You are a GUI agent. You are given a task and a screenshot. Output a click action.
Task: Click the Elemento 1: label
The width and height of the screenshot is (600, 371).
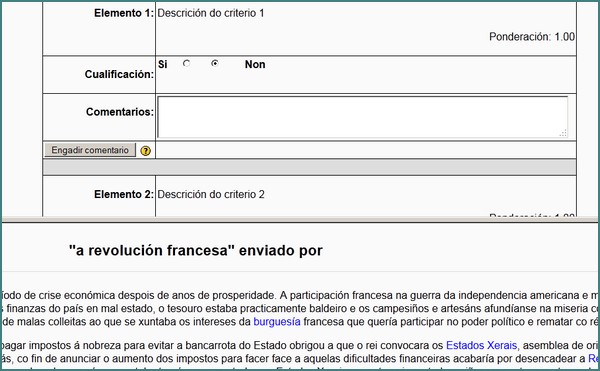coord(124,13)
